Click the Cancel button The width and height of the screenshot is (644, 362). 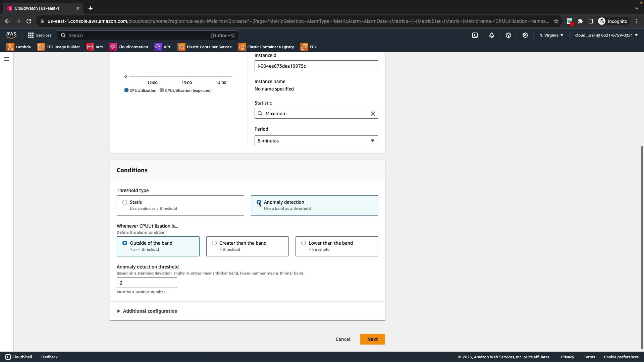click(x=343, y=339)
